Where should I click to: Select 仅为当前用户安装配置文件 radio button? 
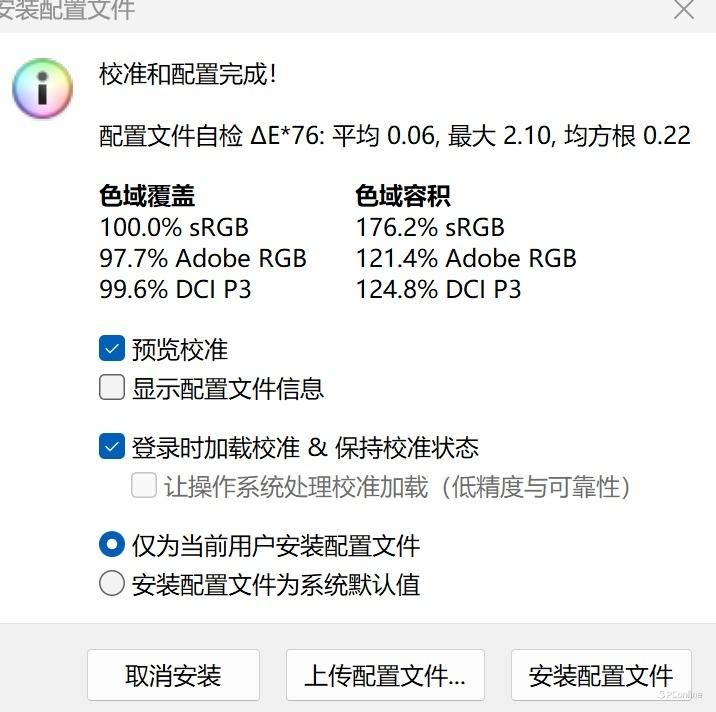coord(112,545)
